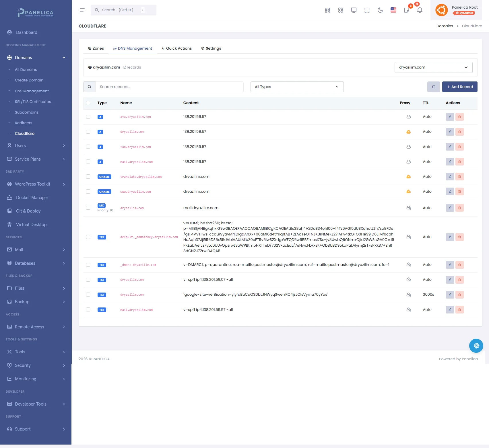Collapse the sidebar with hamburger icon
Image resolution: width=489 pixels, height=448 pixels.
[83, 10]
